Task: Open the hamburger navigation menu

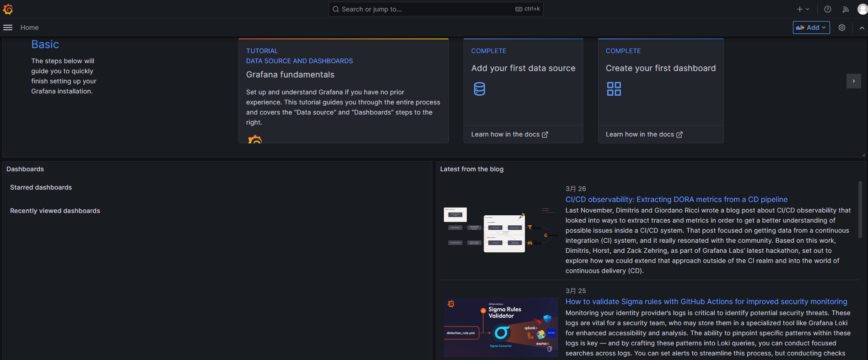Action: pyautogui.click(x=8, y=27)
